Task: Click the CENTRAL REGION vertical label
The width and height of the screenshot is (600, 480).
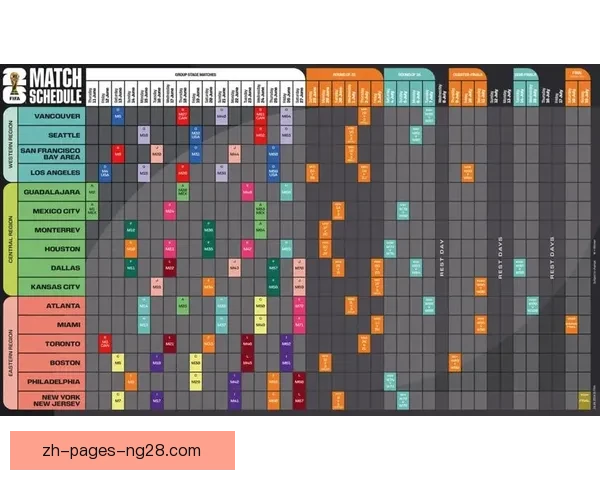Action: [10, 239]
